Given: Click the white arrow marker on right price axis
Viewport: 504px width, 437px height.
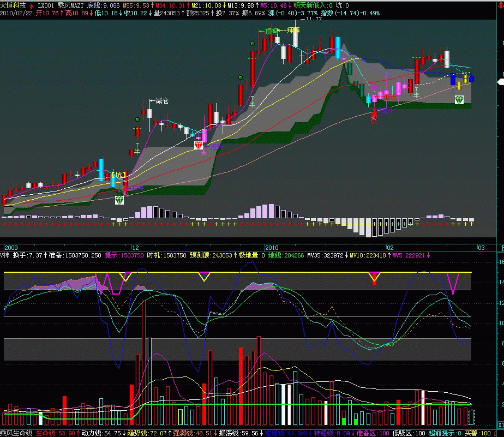Looking at the screenshot, I should pyautogui.click(x=500, y=82).
